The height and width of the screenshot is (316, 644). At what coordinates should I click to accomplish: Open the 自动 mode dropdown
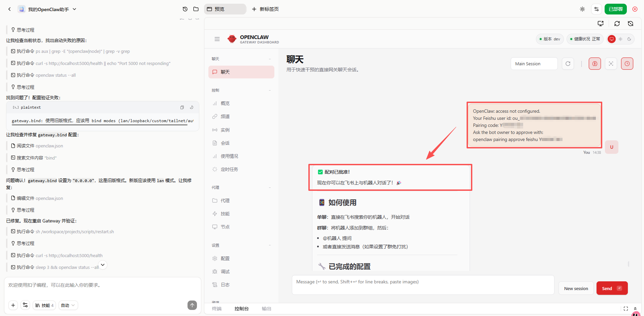(68, 305)
